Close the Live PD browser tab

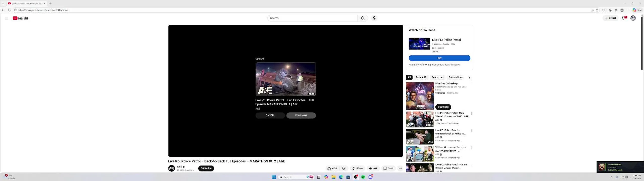click(x=44, y=3)
